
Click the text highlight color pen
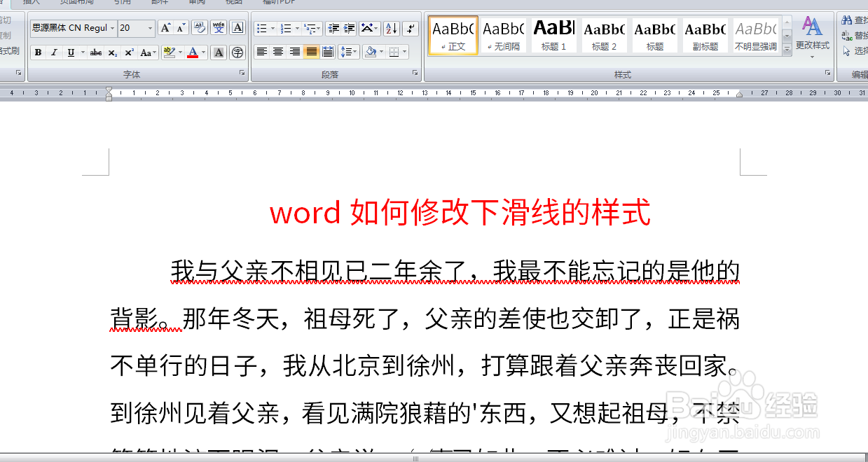168,52
